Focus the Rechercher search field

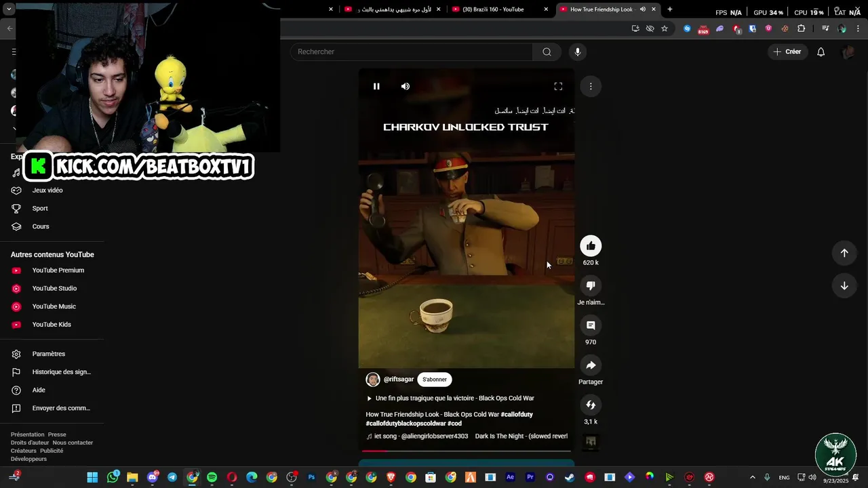click(412, 52)
